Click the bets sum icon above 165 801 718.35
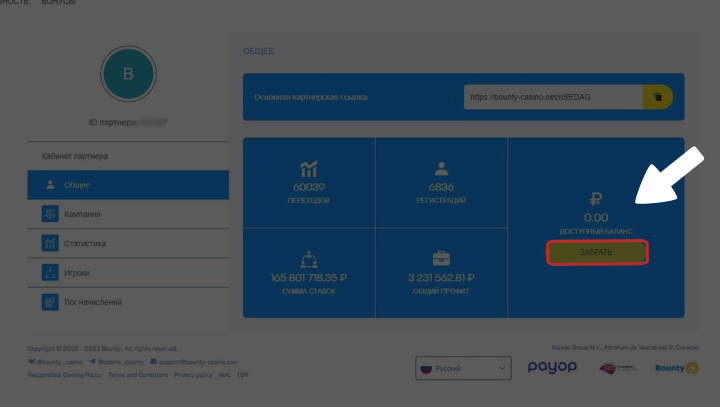 tap(309, 258)
